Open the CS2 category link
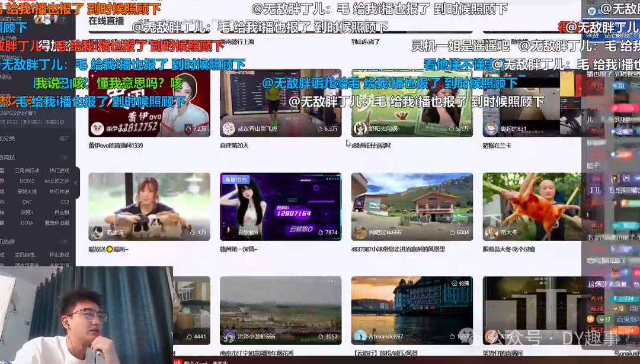This screenshot has width=640, height=364. [x=65, y=202]
